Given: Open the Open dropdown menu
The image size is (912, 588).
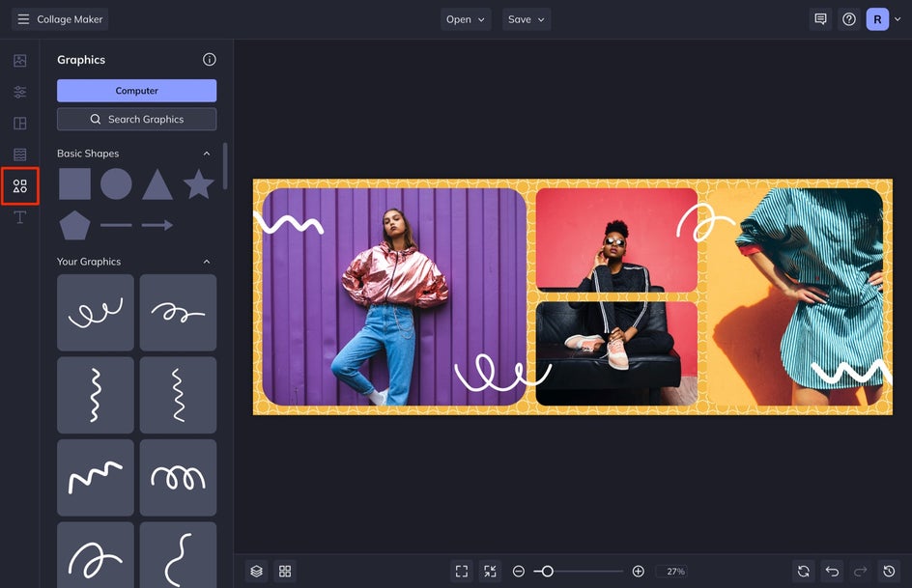Looking at the screenshot, I should tap(466, 19).
